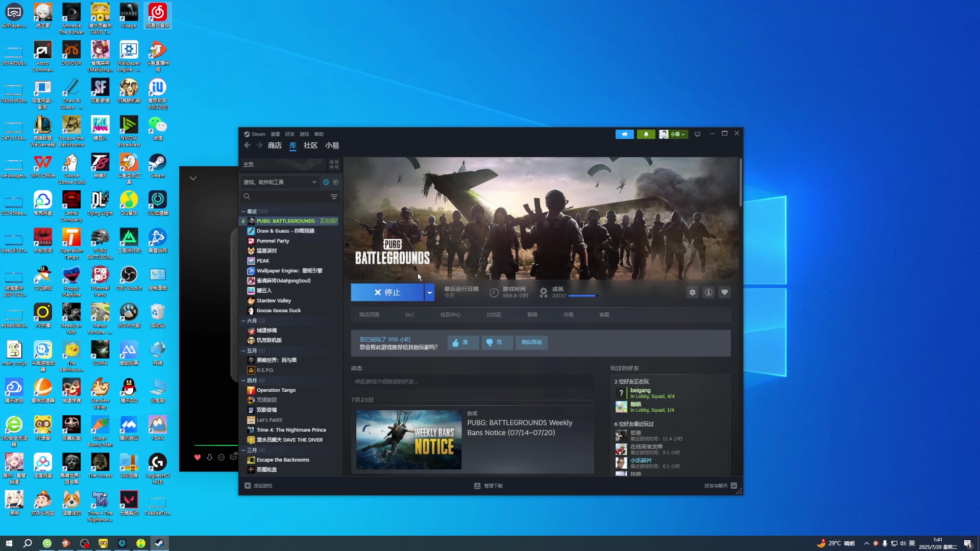Click the Steam announcements megaphone icon
Viewport: 980px width, 551px height.
tap(624, 134)
